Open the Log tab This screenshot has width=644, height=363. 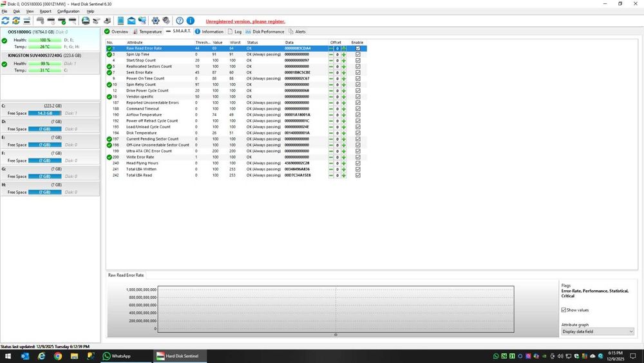234,32
